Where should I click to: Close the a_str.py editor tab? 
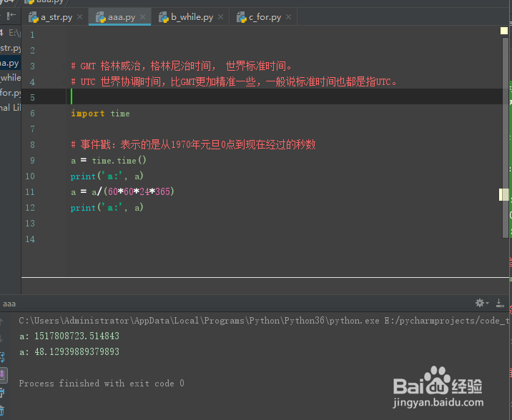(79, 16)
